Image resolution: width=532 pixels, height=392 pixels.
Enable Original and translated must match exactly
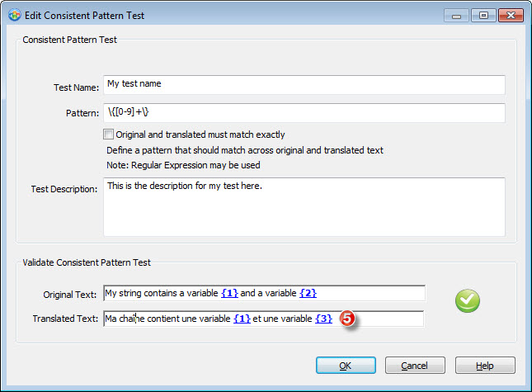(x=108, y=135)
